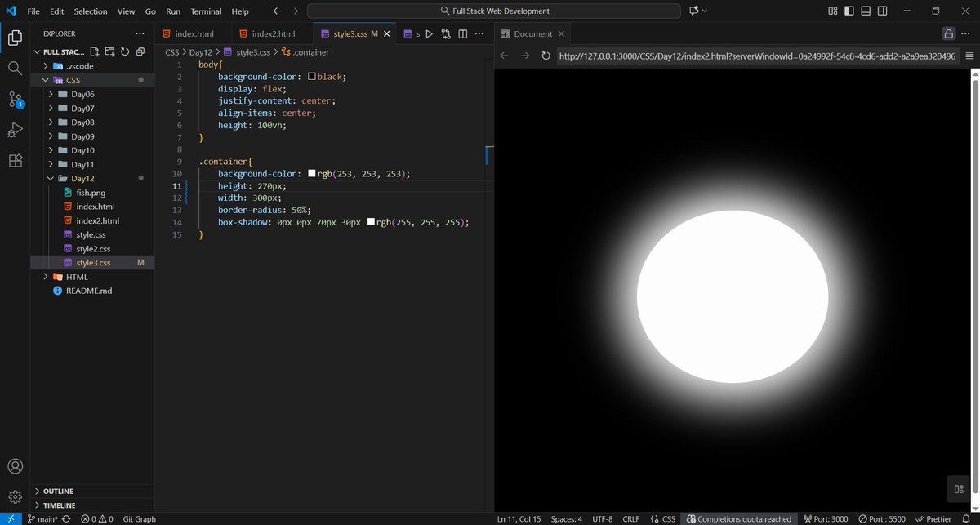
Task: Click Completions quota reached status item
Action: coord(739,519)
